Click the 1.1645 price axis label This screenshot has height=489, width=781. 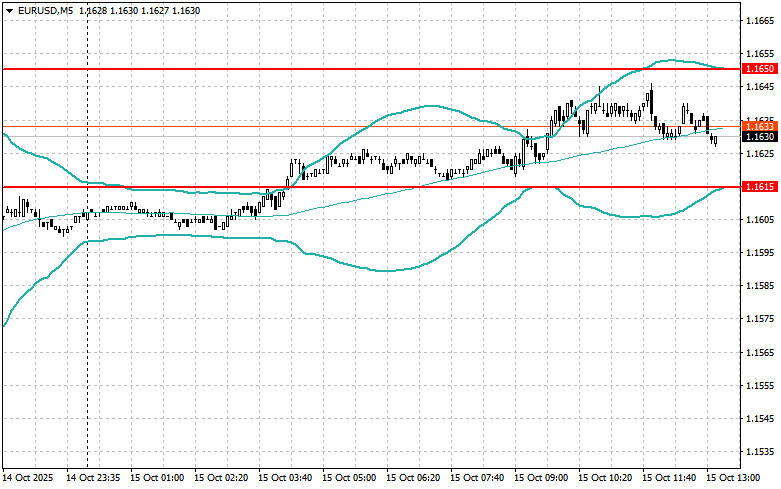tap(760, 87)
